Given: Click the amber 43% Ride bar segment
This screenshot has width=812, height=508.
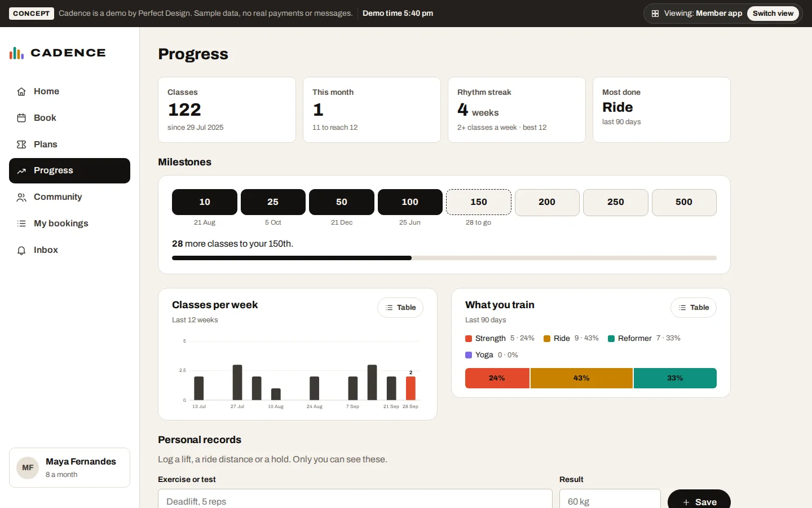Looking at the screenshot, I should coord(581,378).
